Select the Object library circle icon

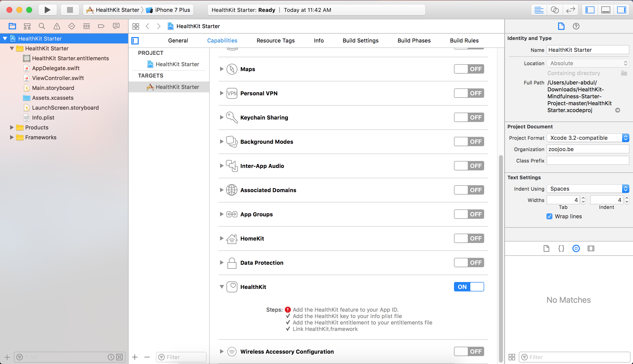point(576,248)
